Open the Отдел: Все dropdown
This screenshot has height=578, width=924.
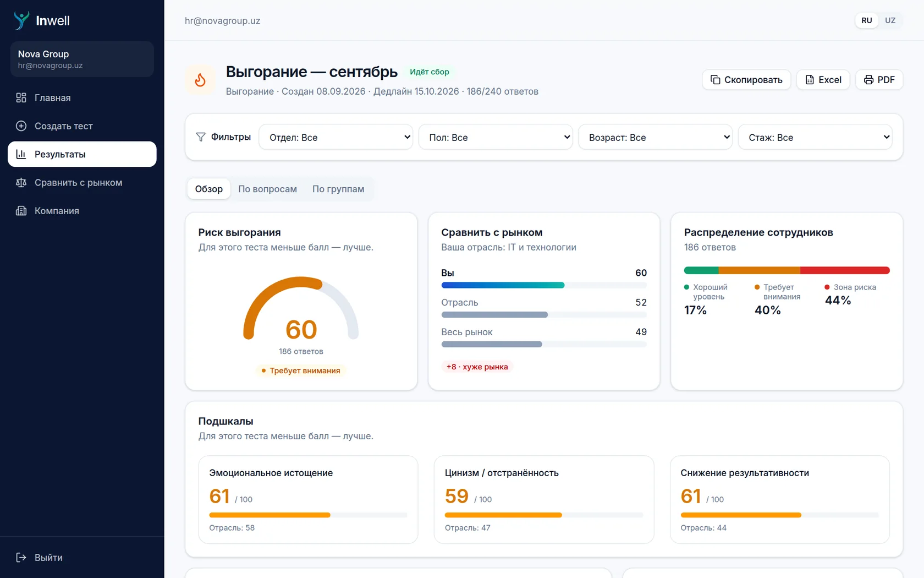tap(336, 137)
